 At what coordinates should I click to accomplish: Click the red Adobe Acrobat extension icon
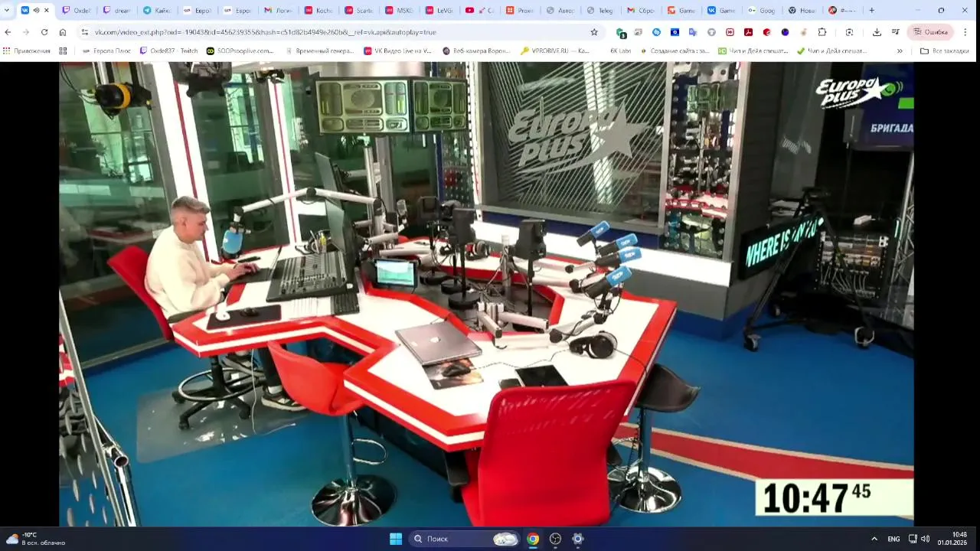[x=748, y=32]
